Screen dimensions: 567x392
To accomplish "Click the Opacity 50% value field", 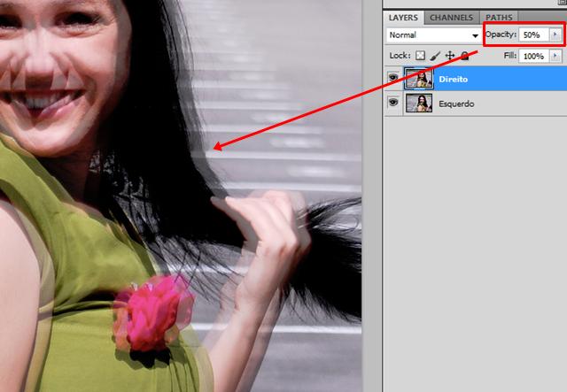I will (x=533, y=35).
